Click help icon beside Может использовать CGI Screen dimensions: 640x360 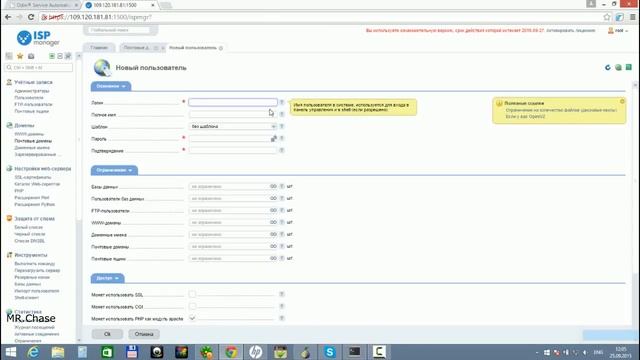click(x=282, y=307)
